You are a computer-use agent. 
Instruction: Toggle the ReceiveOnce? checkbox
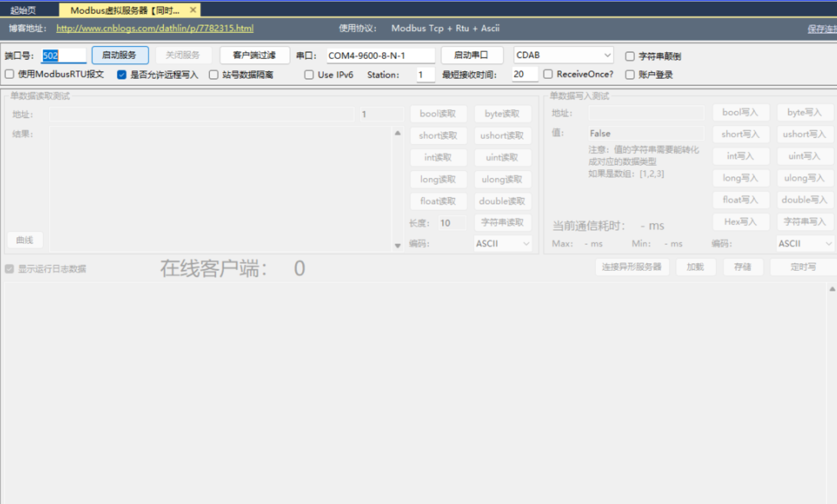pyautogui.click(x=548, y=74)
